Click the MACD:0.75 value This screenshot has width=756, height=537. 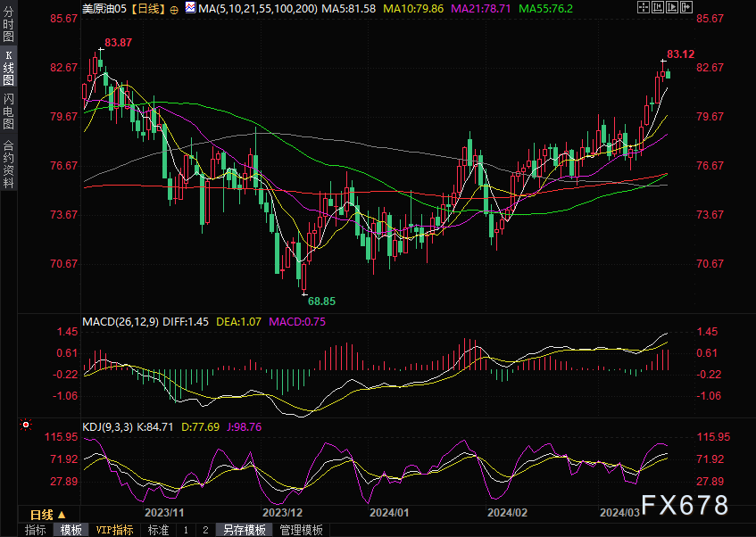tap(297, 321)
